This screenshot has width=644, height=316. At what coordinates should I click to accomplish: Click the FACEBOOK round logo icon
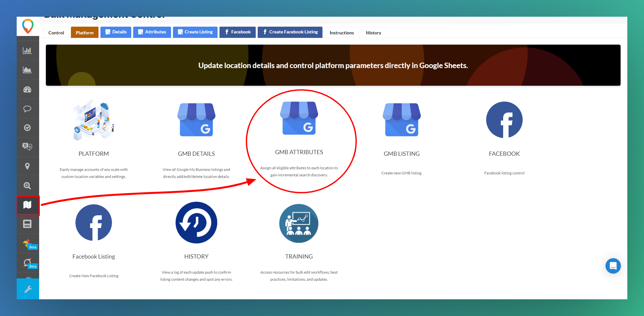(504, 120)
